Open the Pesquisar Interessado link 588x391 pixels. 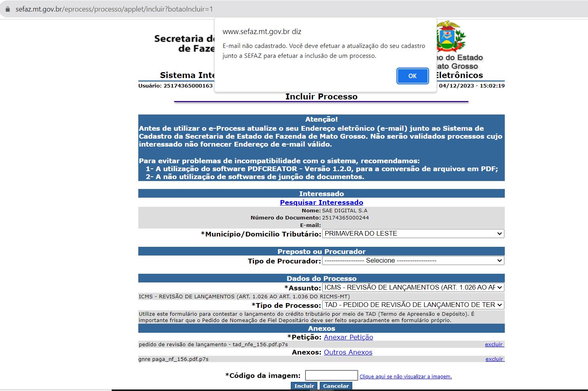point(321,202)
